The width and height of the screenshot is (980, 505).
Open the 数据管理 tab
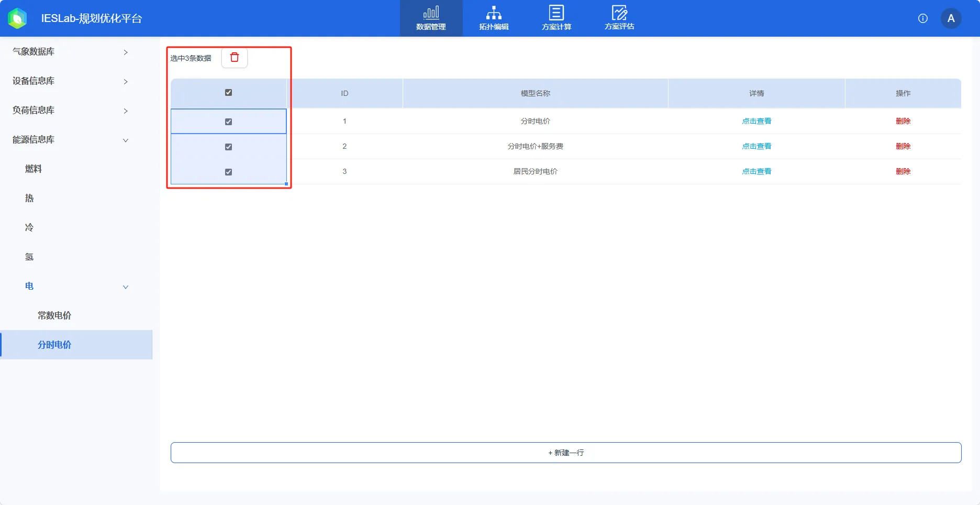click(x=431, y=18)
